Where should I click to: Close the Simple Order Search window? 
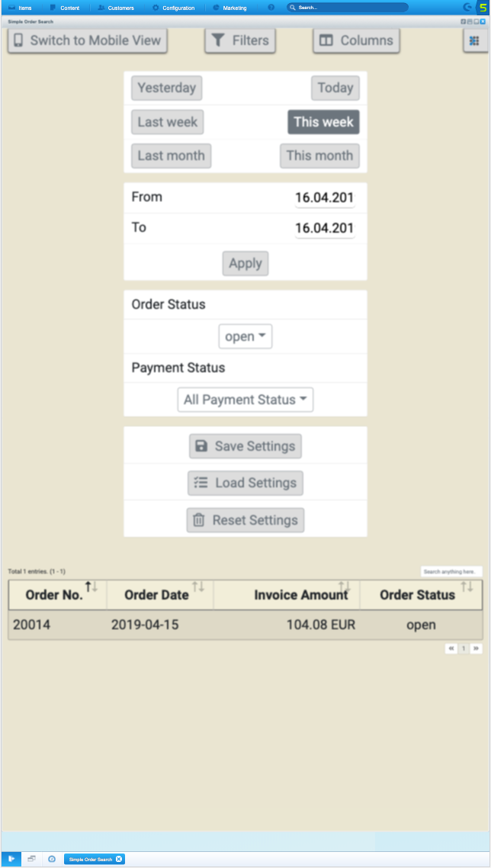(x=483, y=21)
